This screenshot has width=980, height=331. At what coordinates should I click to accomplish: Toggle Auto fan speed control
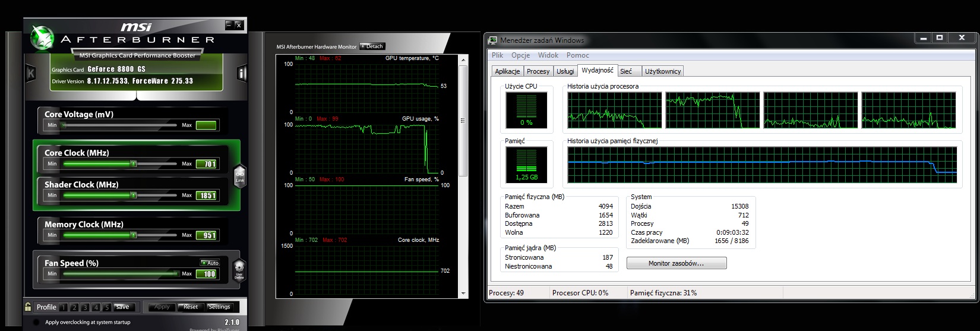point(210,263)
